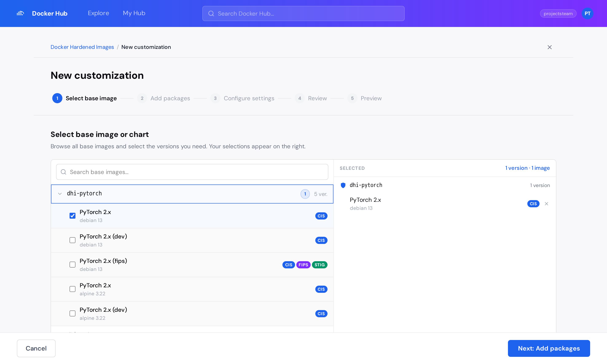The image size is (607, 364).
Task: Check PyTorch 2.x (dev) alpine 3.22 checkbox
Action: tap(72, 313)
